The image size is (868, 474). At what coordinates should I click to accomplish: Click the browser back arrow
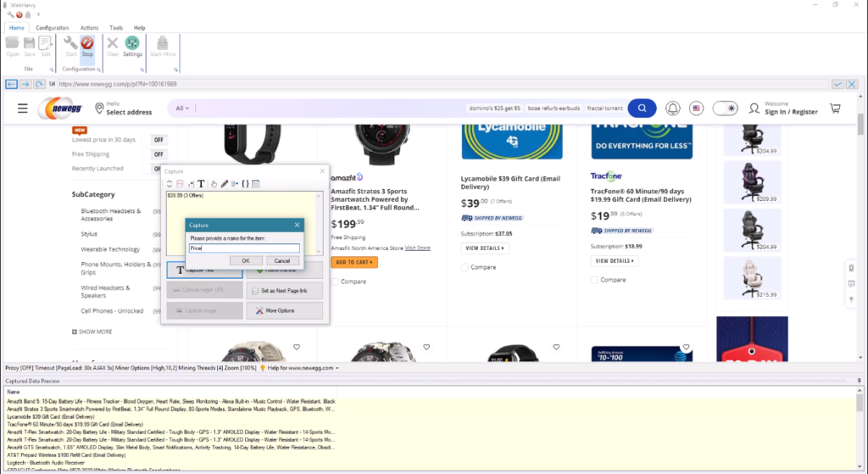pos(12,85)
